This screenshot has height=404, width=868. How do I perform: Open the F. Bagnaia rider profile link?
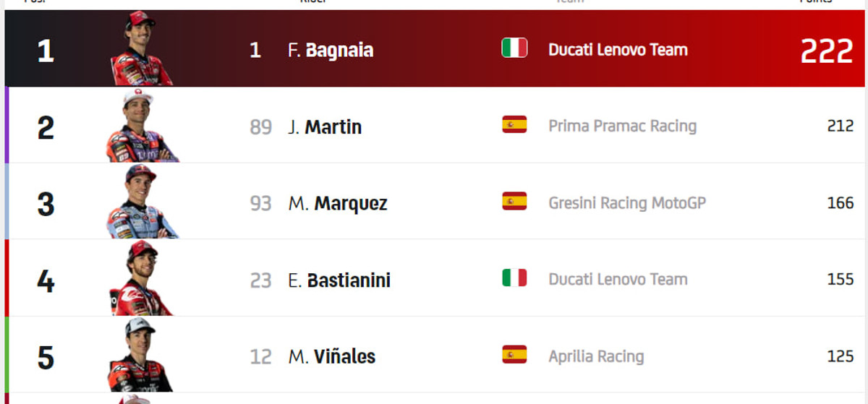(331, 51)
